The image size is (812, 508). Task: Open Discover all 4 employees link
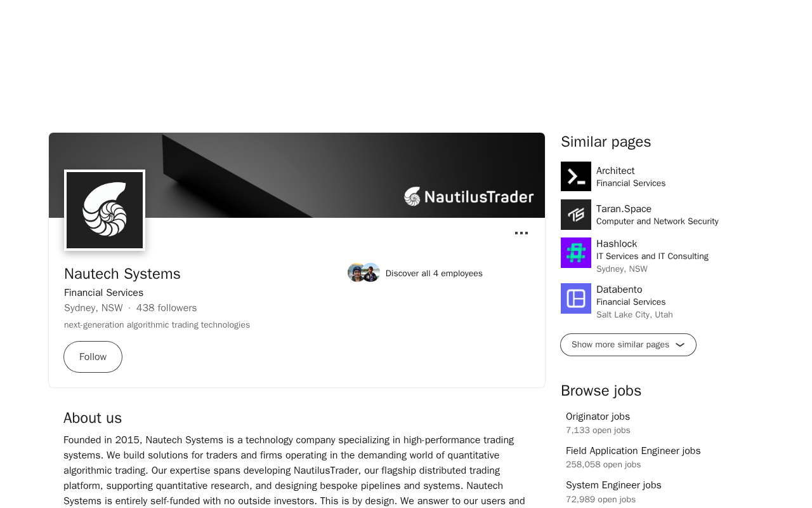434,273
